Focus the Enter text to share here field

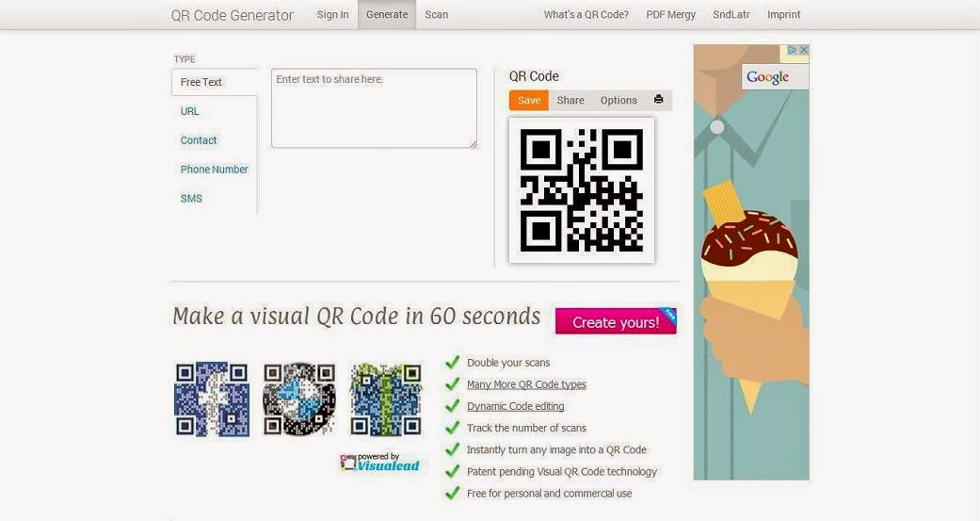(374, 108)
